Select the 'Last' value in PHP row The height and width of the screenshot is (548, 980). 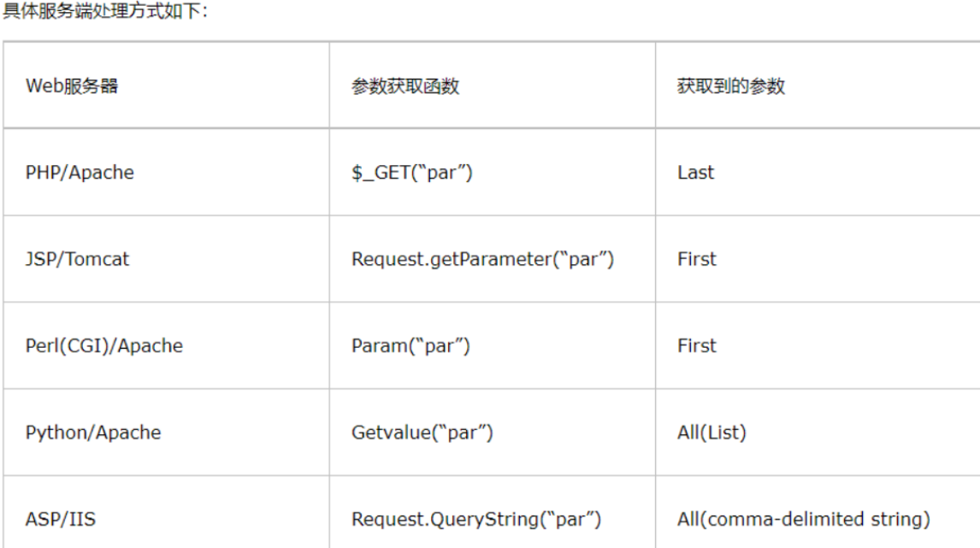click(695, 173)
